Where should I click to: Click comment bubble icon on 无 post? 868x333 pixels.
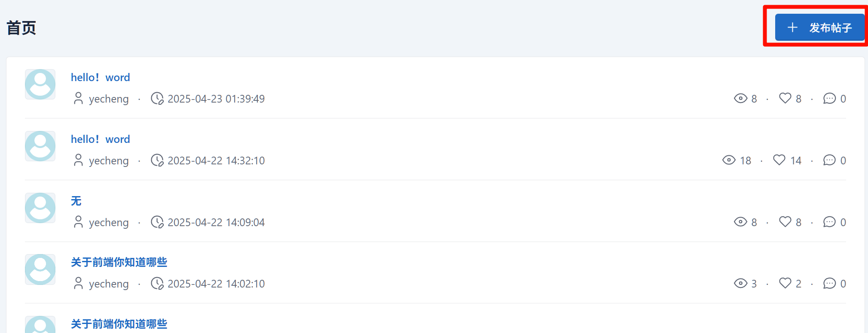pyautogui.click(x=829, y=222)
